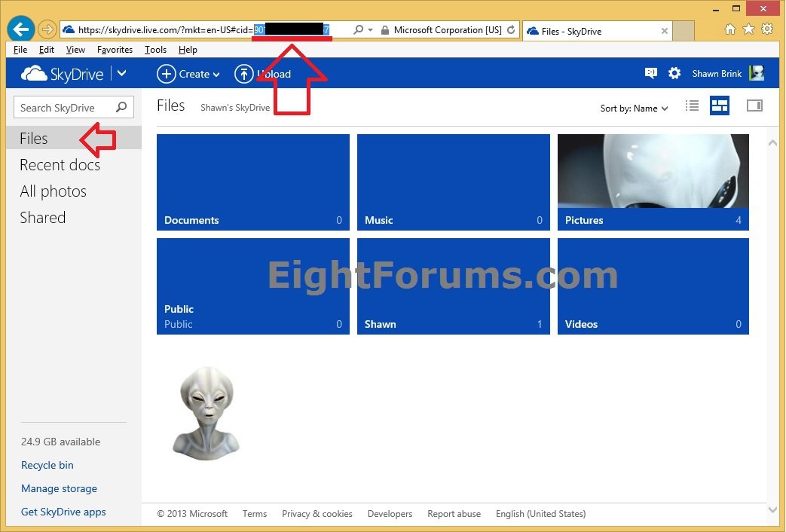Image resolution: width=786 pixels, height=532 pixels.
Task: Refresh the page using address bar icon
Action: [512, 30]
